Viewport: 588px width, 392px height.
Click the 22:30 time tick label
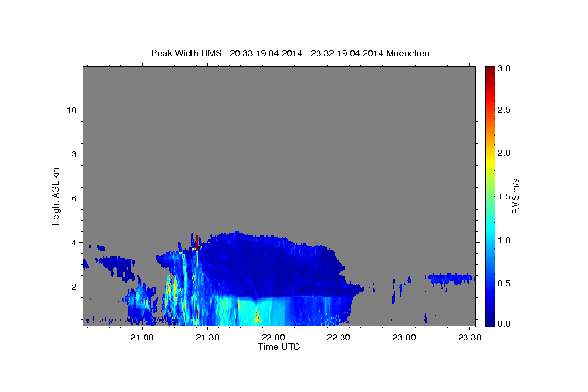click(339, 338)
